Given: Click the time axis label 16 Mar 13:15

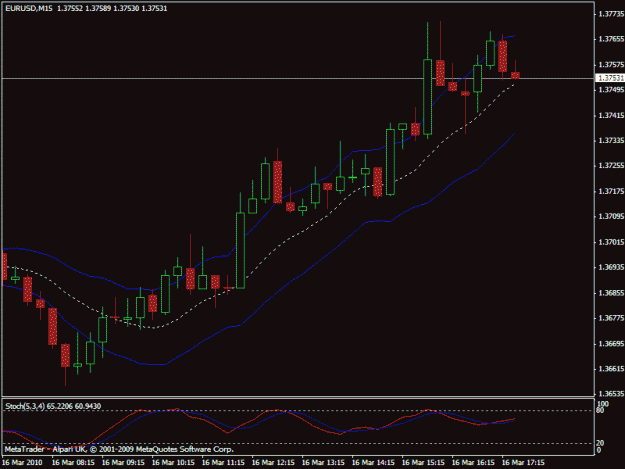Looking at the screenshot, I should pyautogui.click(x=323, y=463).
